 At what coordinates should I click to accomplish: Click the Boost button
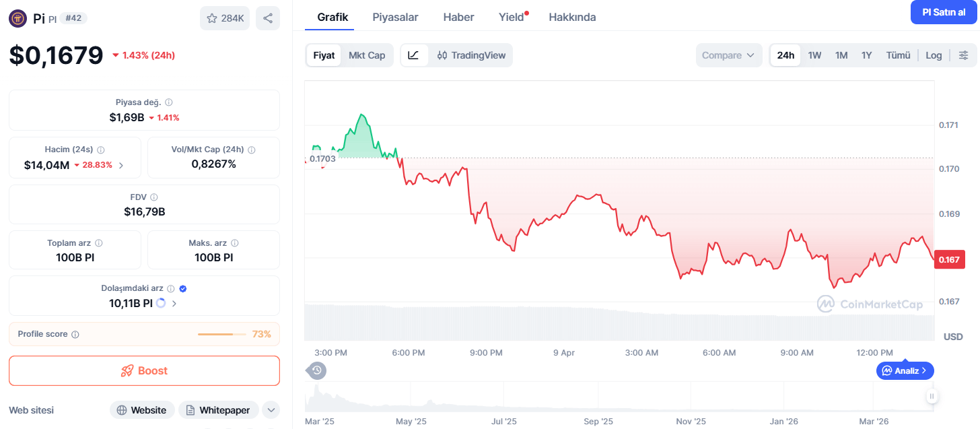click(144, 370)
